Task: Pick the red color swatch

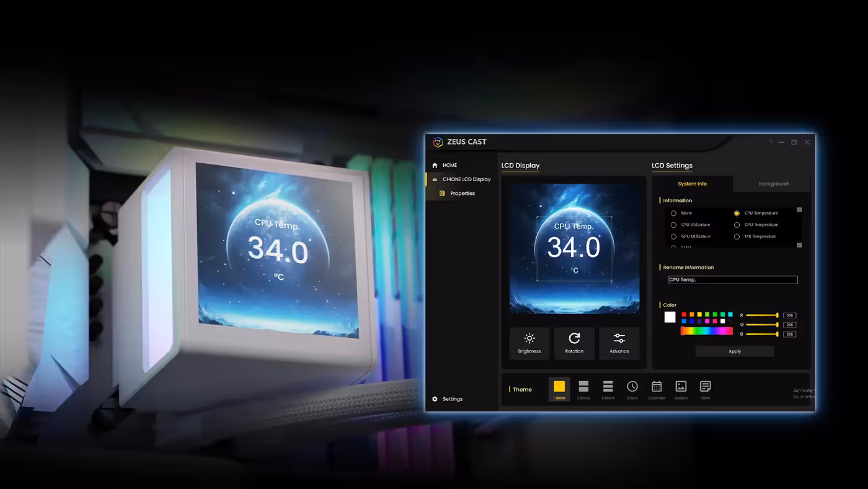Action: click(684, 315)
